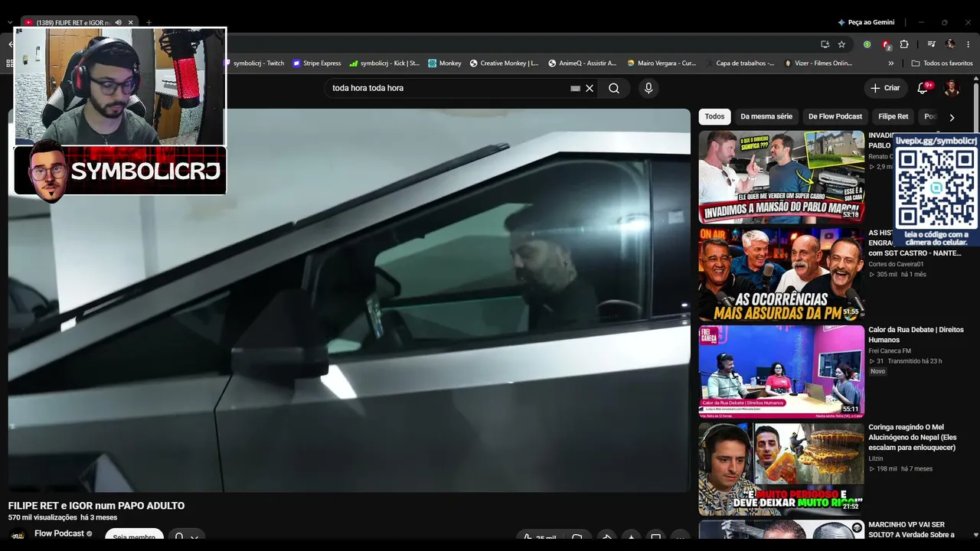Open the Monkey bookmark
The width and height of the screenshot is (980, 551).
coord(445,64)
